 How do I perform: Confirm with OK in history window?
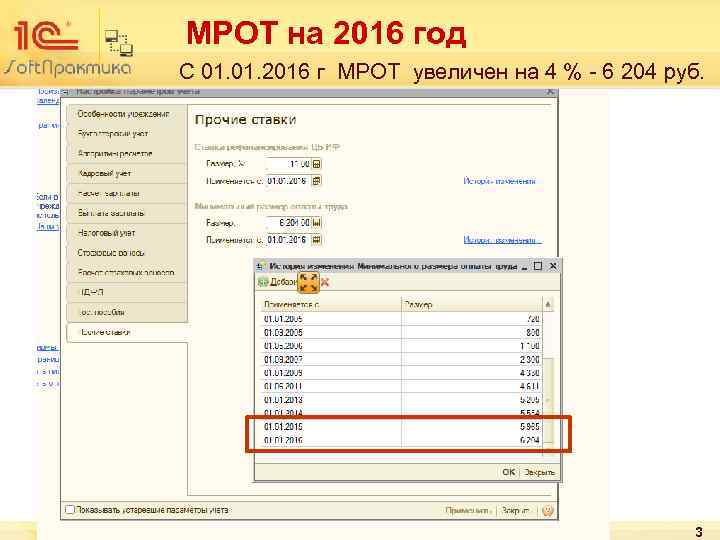(508, 472)
